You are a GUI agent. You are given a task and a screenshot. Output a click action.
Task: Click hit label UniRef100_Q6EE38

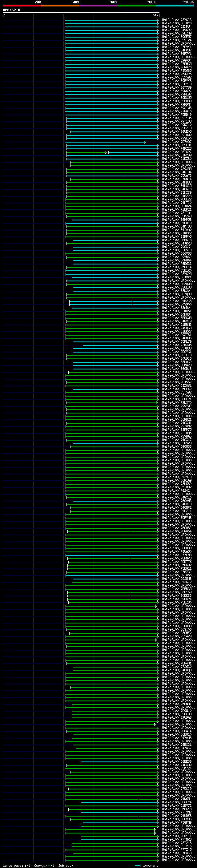click(x=177, y=761)
